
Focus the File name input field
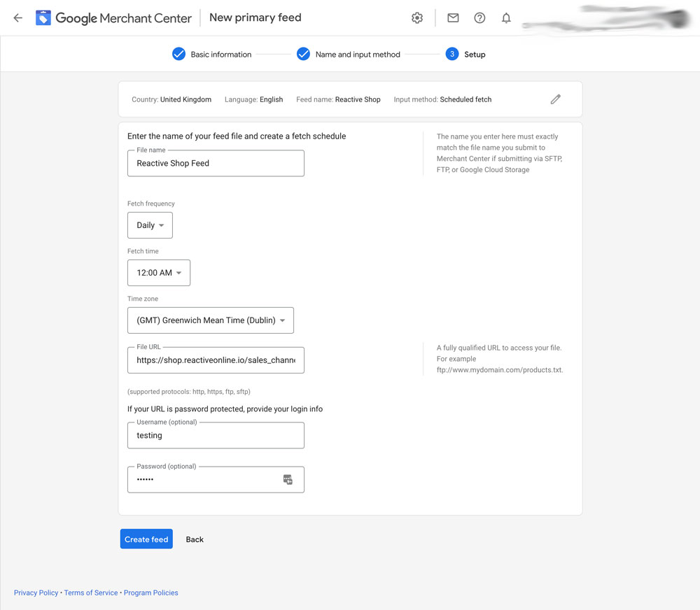click(x=216, y=163)
